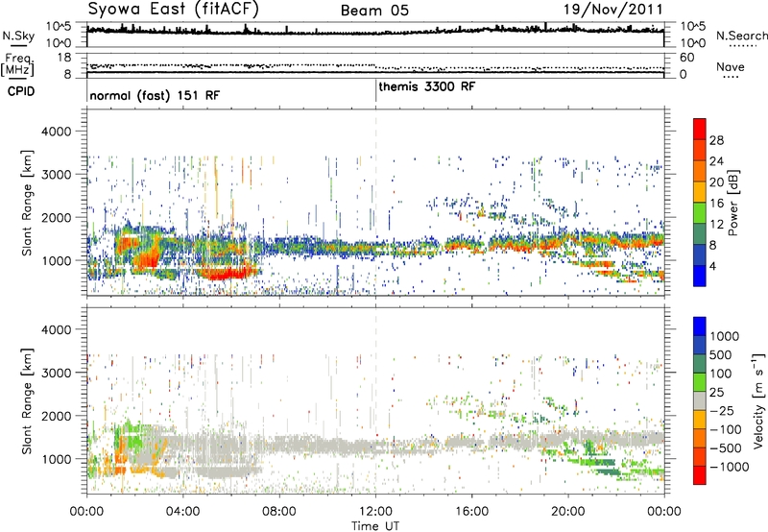Image resolution: width=768 pixels, height=532 pixels.
Task: Click the 'Time UT' axis title
Action: click(x=375, y=526)
